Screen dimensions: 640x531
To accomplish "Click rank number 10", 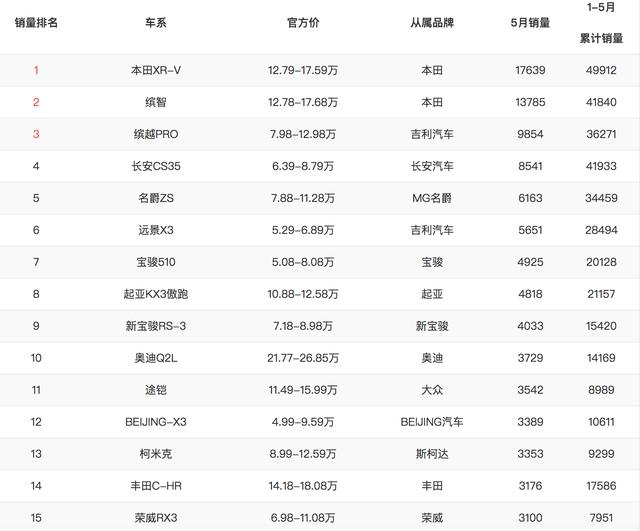I will click(36, 358).
